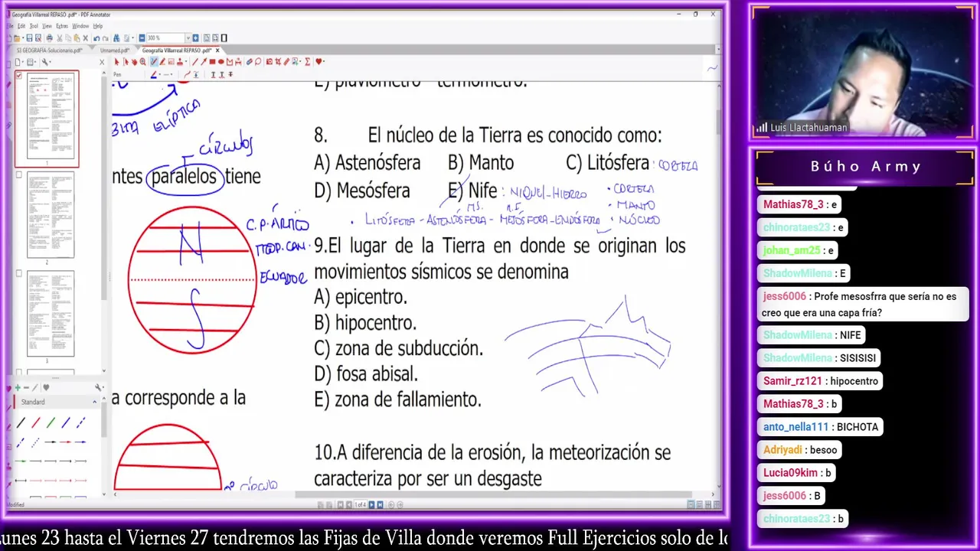Screen dimensions: 980x551
Task: Toggle the page 4 thumbnail checkbox
Action: point(19,372)
